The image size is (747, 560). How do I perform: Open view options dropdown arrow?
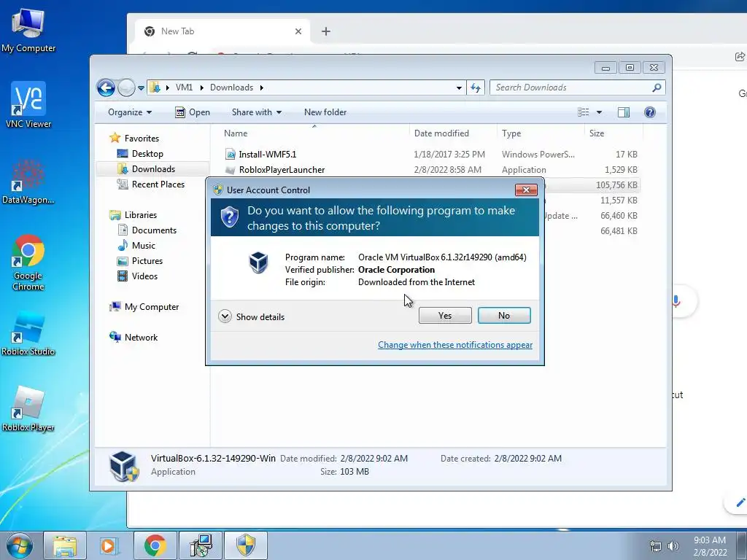pos(600,112)
